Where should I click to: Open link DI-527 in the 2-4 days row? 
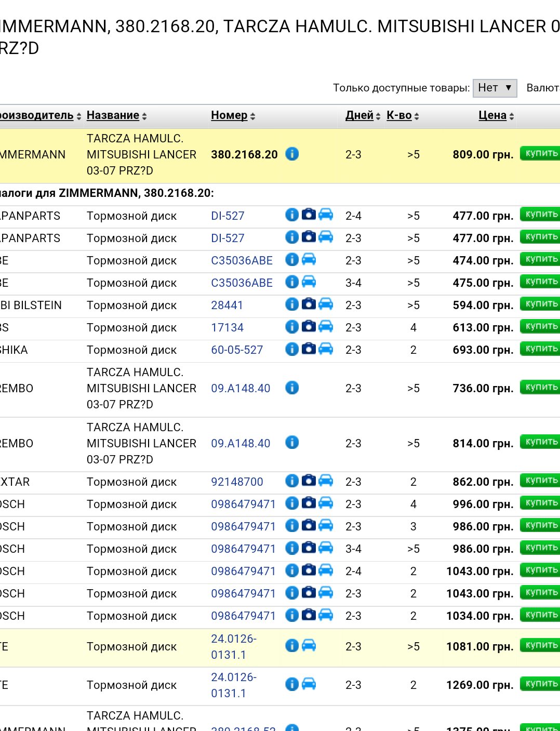(228, 216)
